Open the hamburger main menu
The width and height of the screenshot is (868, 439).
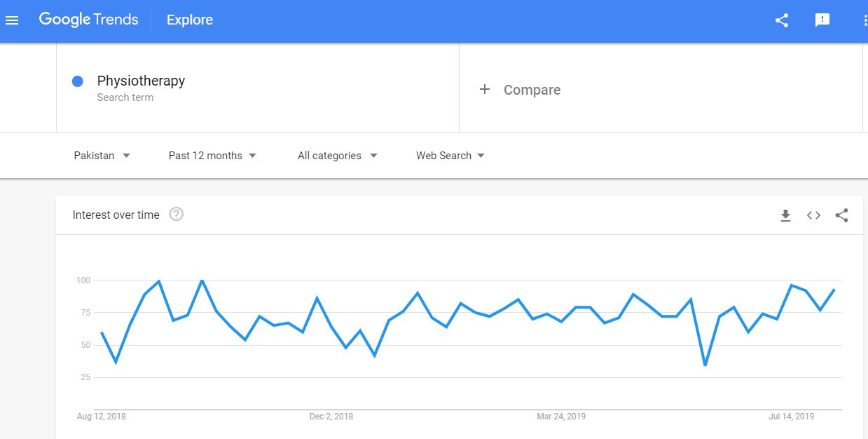[12, 20]
